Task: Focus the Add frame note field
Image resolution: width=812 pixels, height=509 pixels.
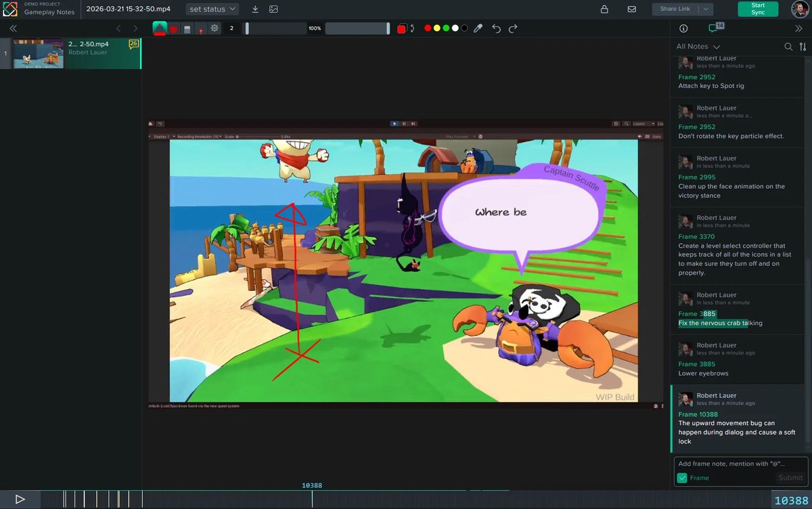Action: (x=741, y=464)
